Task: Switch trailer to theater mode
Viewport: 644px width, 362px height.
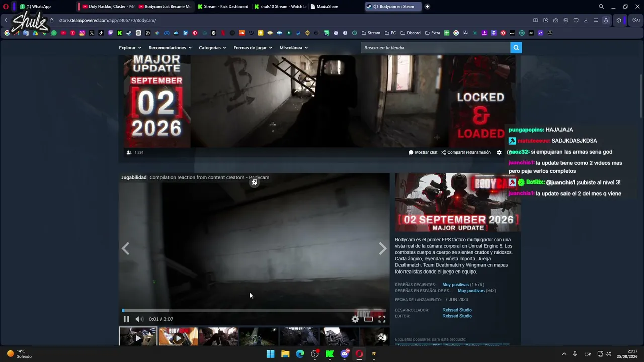Action: tap(369, 319)
